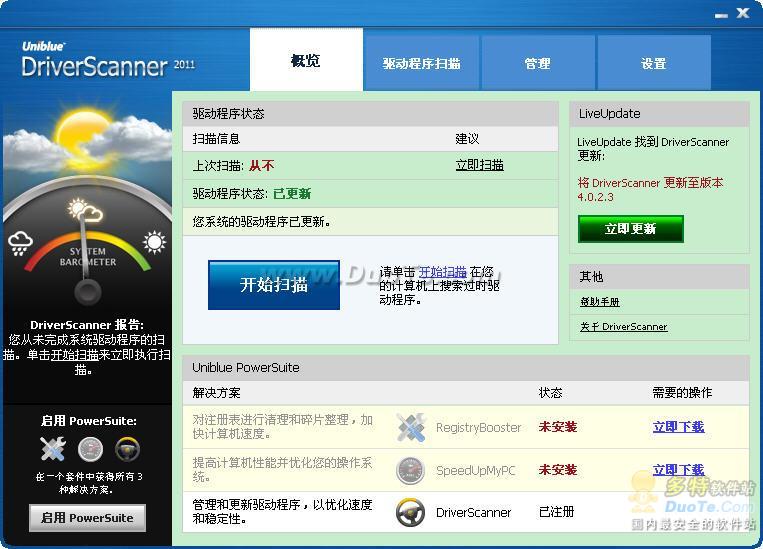Click the 状态 column header

click(x=550, y=393)
